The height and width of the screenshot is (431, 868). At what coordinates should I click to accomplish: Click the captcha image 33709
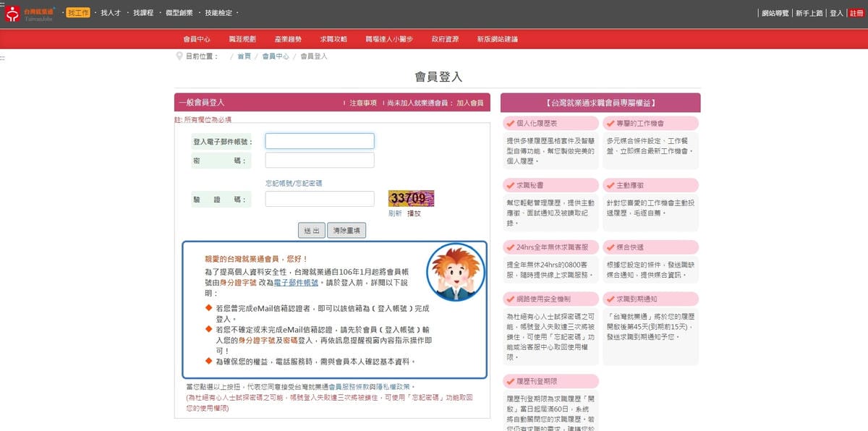point(411,199)
